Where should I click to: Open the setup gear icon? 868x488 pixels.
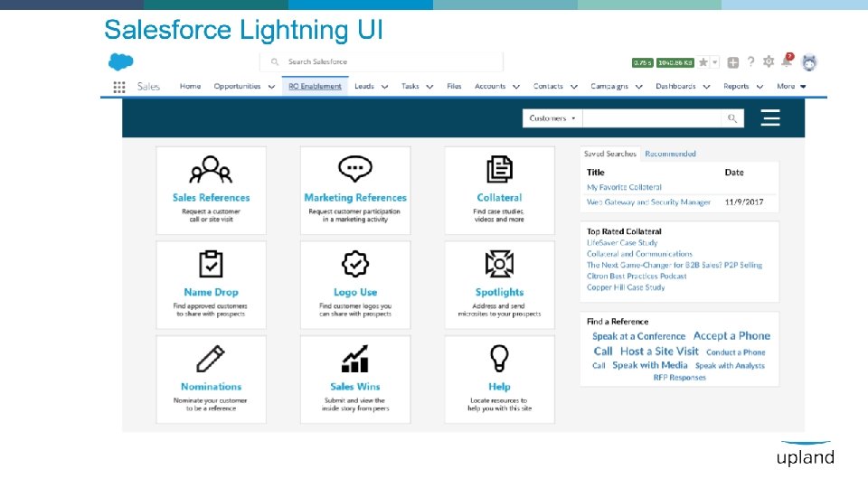pos(769,62)
